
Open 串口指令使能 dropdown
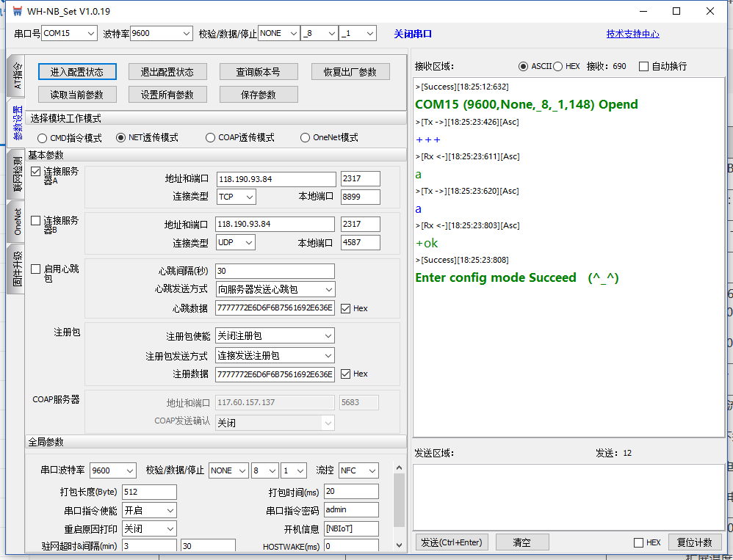(150, 511)
